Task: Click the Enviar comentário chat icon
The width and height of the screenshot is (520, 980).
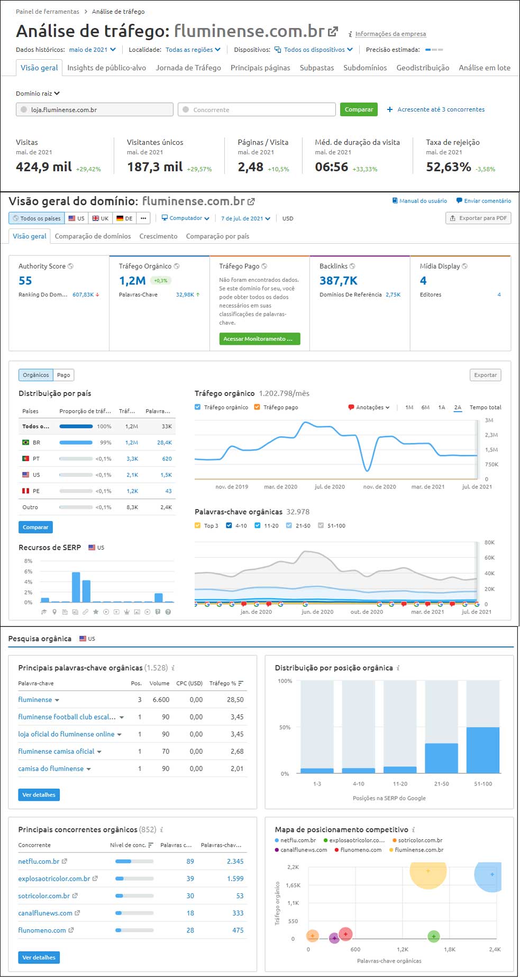Action: [459, 201]
